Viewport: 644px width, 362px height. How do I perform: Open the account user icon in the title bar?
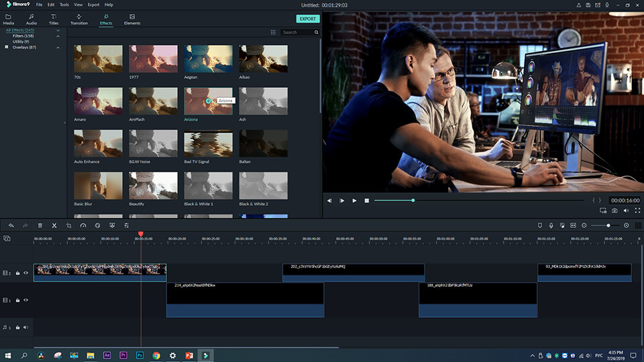(x=578, y=5)
